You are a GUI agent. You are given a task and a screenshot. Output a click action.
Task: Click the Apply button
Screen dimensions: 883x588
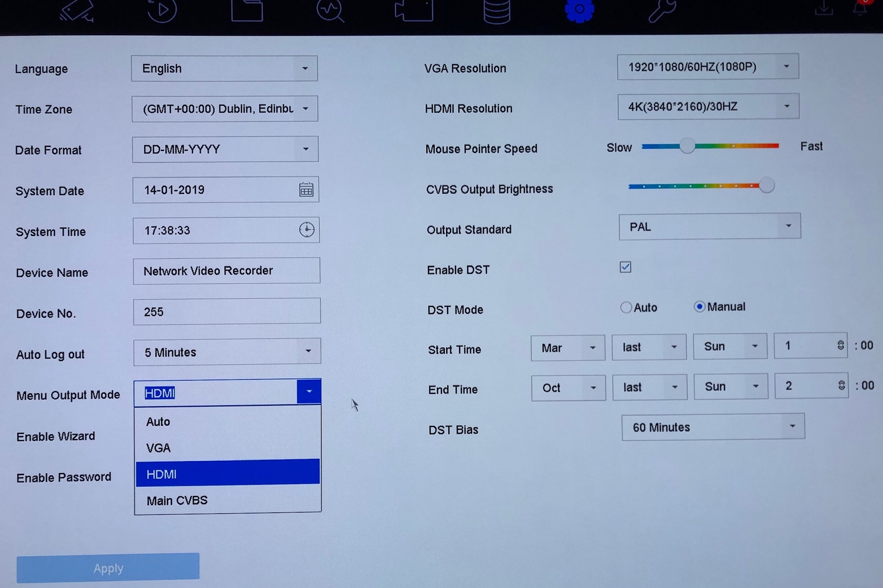click(108, 568)
